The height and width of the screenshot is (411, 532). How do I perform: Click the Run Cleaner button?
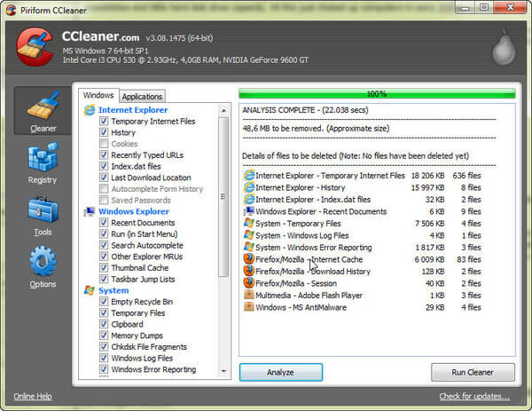click(473, 372)
